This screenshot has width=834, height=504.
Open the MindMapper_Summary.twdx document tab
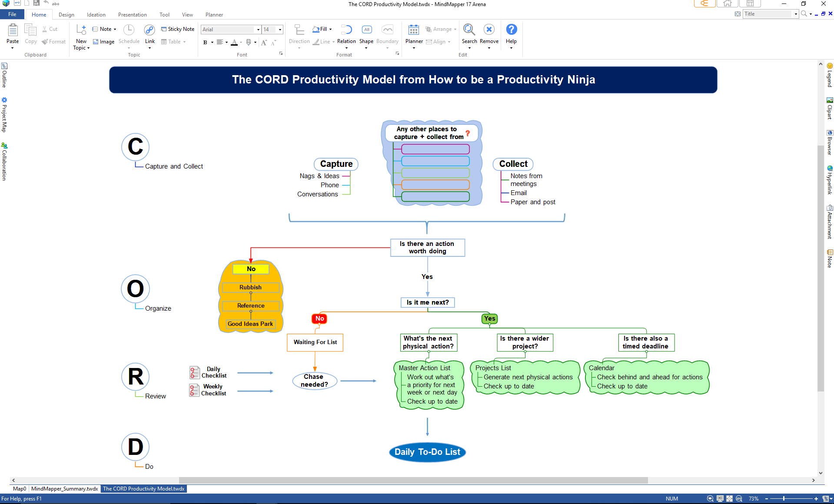[64, 489]
